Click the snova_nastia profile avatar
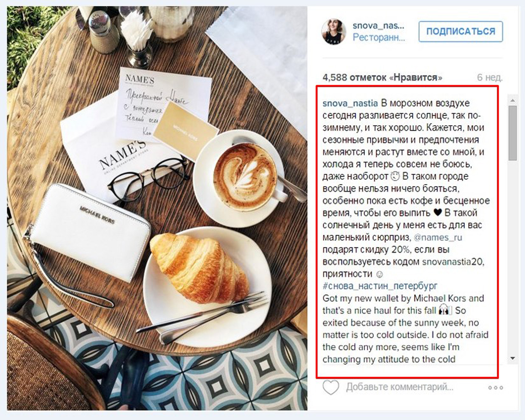 pos(334,31)
